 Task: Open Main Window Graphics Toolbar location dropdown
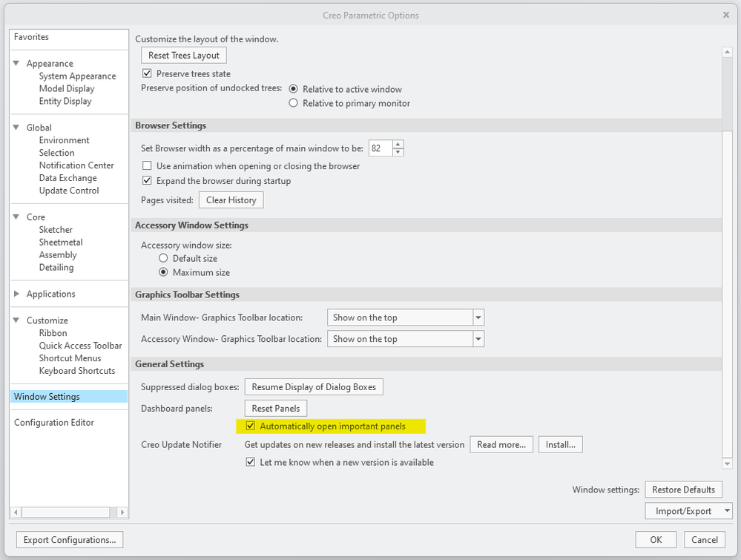point(478,317)
